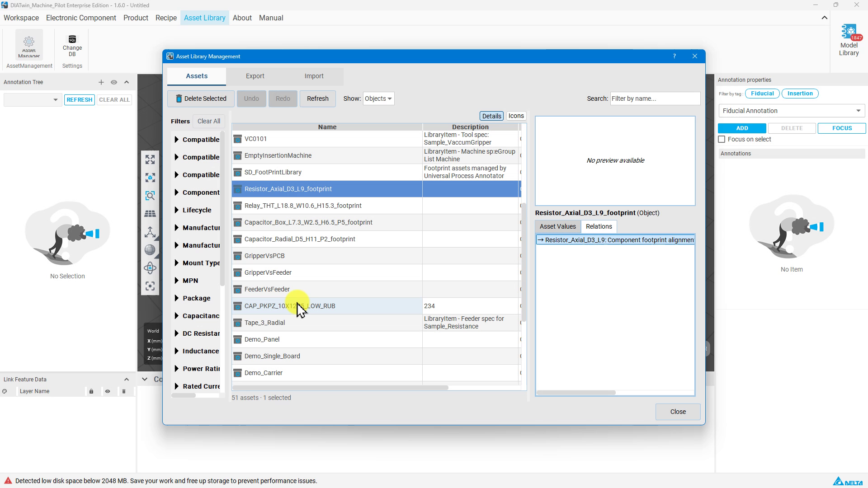Click the GripperVsPCB row icon

click(x=237, y=256)
